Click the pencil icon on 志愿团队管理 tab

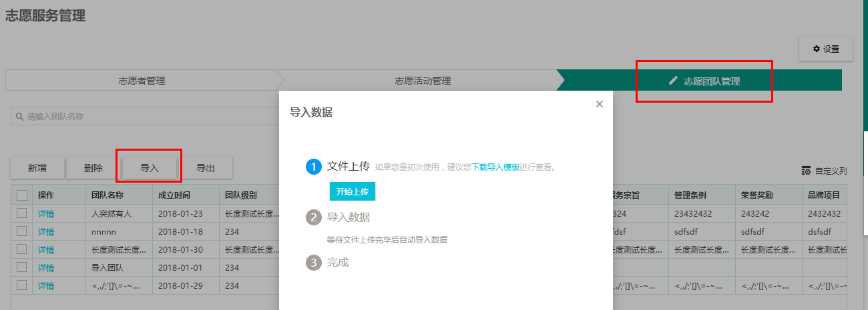point(673,81)
